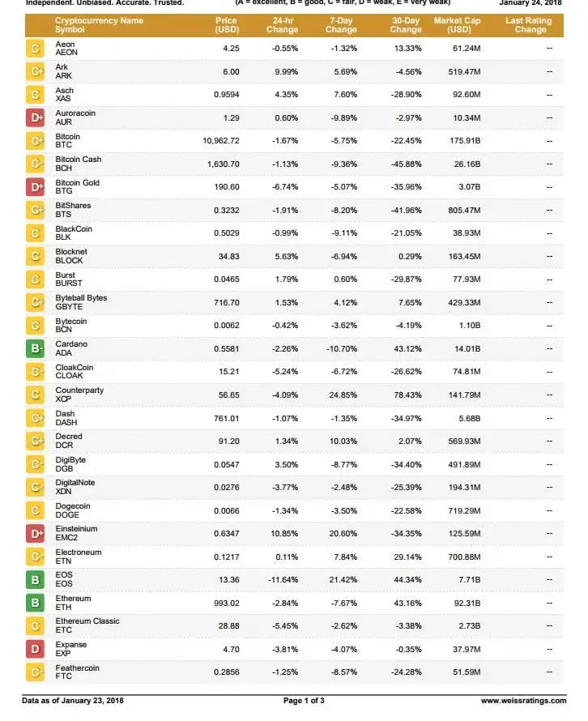
Task: Click the Ethereum Classic coin name
Action: (x=87, y=621)
